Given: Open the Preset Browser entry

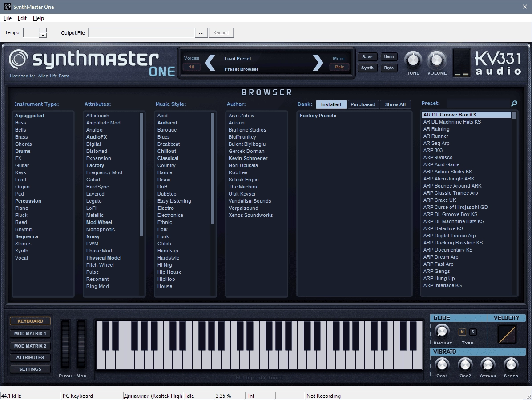Looking at the screenshot, I should (241, 69).
